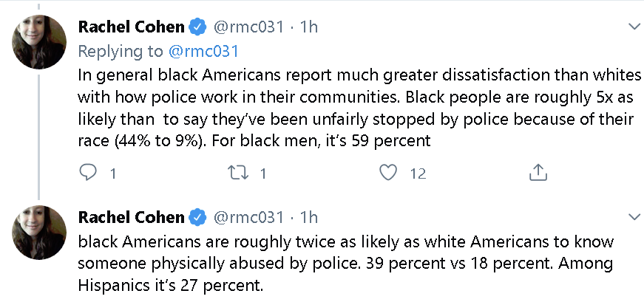Click the reply icon on the first tweet
The image size is (644, 302).
(87, 174)
